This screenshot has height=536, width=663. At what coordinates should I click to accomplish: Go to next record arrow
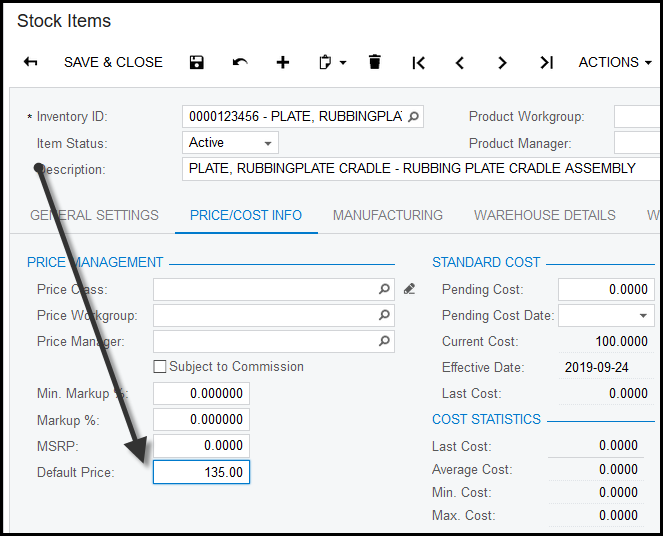pos(503,62)
